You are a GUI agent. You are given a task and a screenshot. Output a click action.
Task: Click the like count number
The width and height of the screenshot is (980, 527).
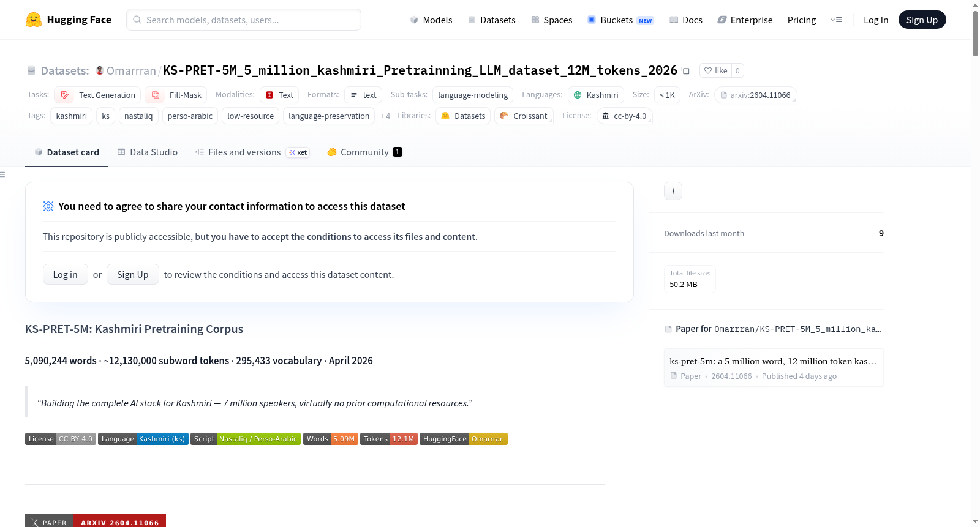(x=737, y=70)
